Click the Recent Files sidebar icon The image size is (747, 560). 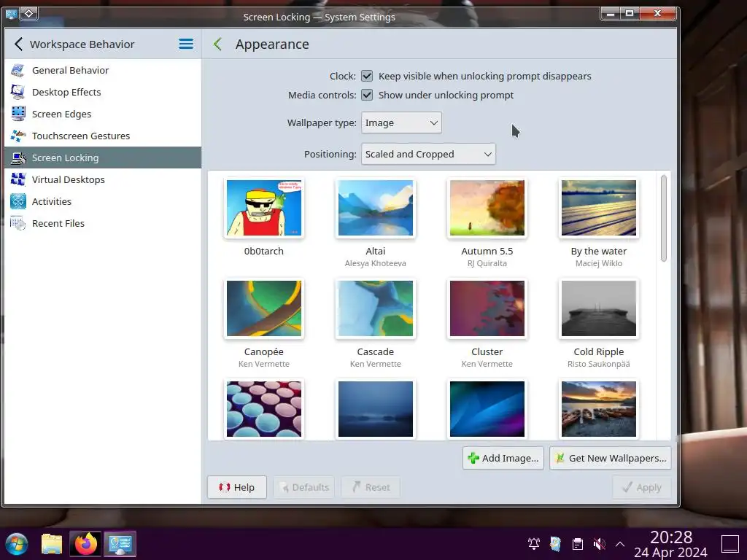point(18,224)
